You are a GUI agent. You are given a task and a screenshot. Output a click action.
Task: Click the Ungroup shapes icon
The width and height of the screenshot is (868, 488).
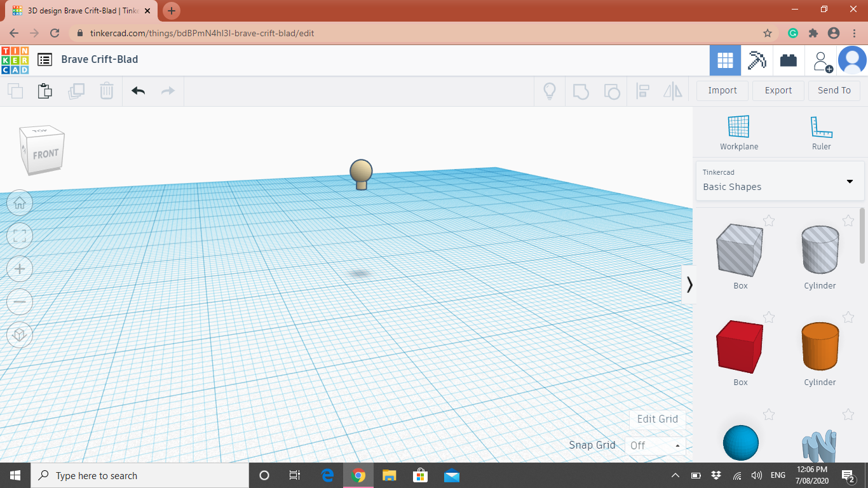[611, 91]
